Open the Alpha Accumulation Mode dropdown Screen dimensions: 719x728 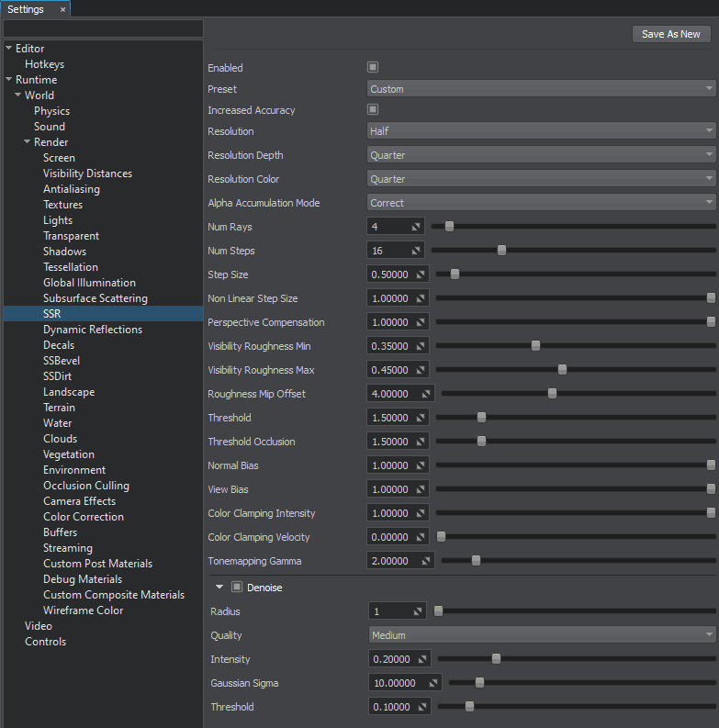[x=541, y=203]
